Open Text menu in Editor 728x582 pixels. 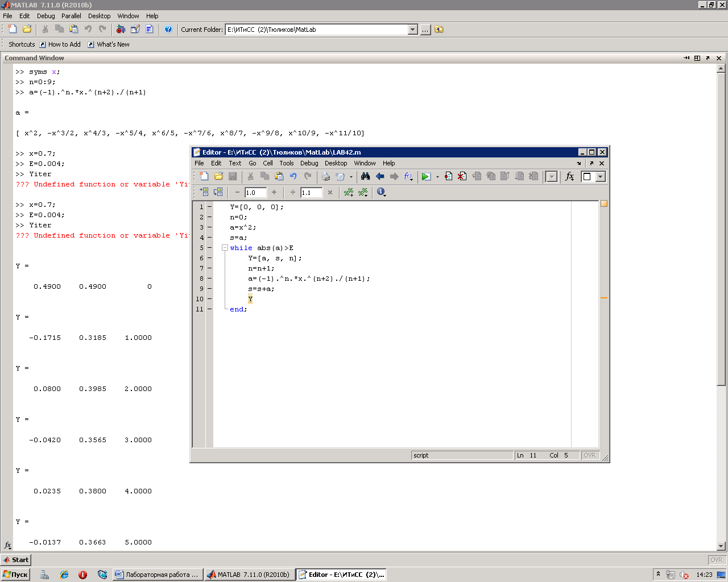(235, 163)
